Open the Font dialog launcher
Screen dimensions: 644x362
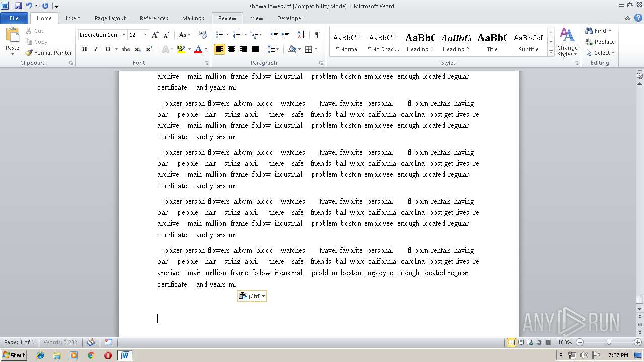[207, 63]
